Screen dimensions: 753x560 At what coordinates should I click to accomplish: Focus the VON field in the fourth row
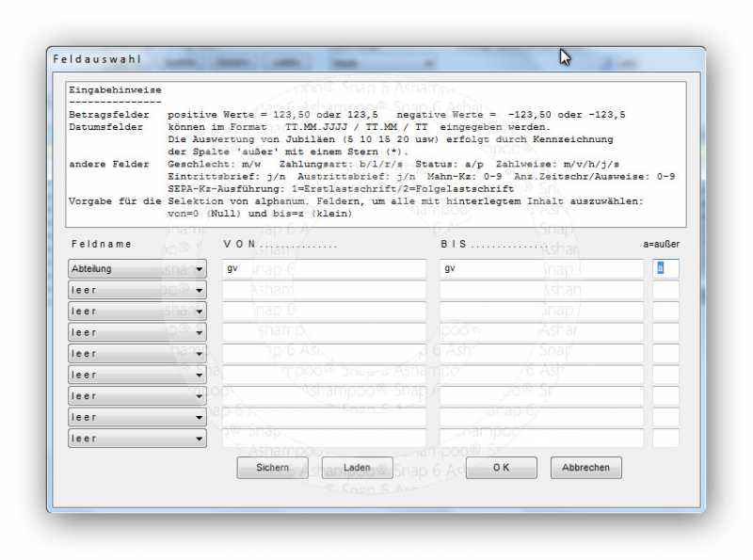point(324,332)
